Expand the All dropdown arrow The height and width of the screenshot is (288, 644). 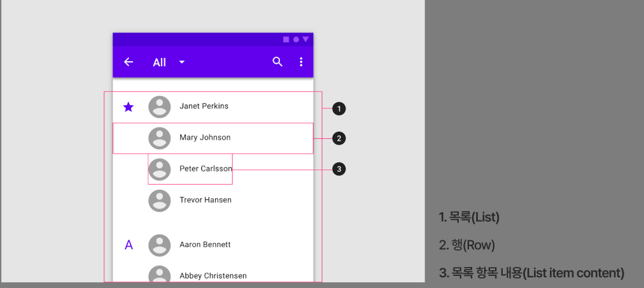coord(182,62)
